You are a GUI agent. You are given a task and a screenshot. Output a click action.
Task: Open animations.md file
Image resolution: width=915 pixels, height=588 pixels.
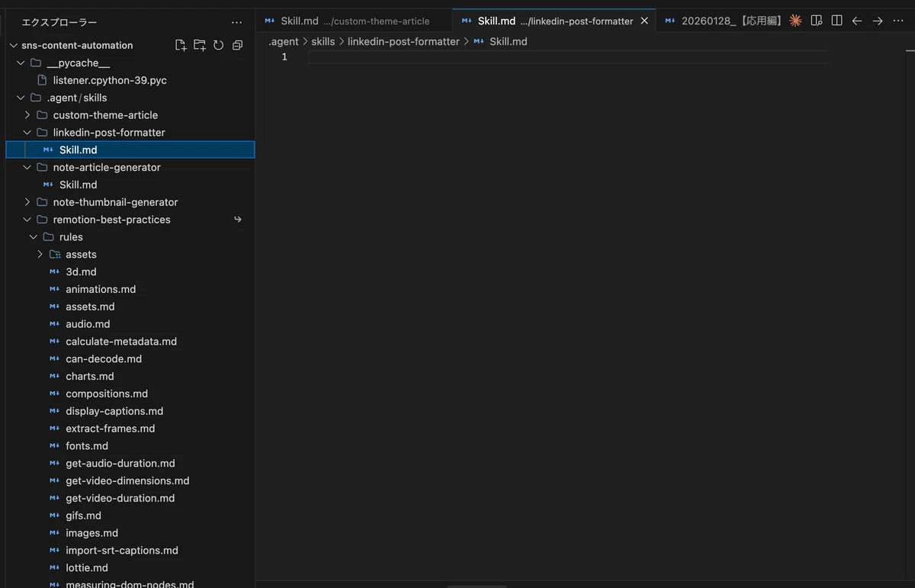click(101, 289)
